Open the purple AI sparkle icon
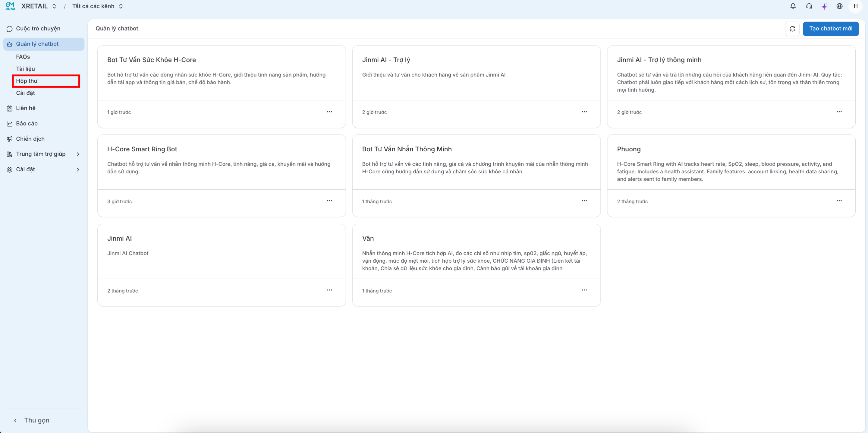This screenshot has width=868, height=433. pyautogui.click(x=824, y=6)
